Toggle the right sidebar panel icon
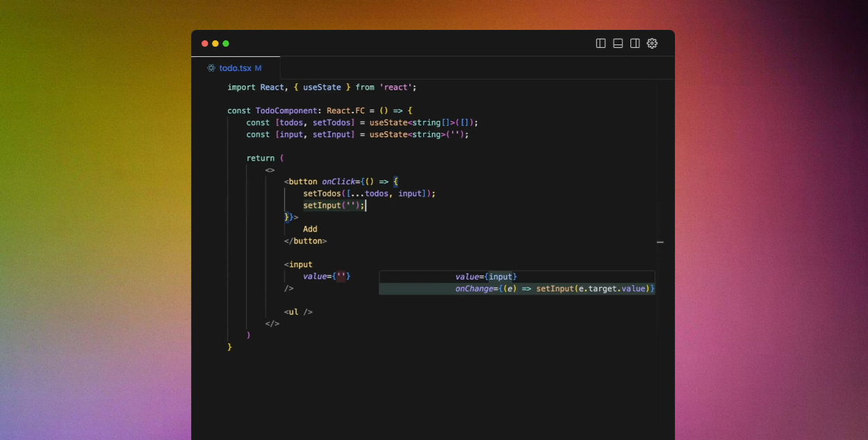868x440 pixels. click(634, 43)
